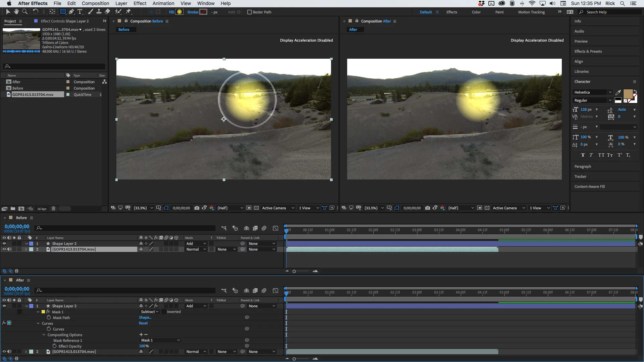This screenshot has width=644, height=362.
Task: Enable motion blur switch in After timeline
Action: click(x=264, y=291)
